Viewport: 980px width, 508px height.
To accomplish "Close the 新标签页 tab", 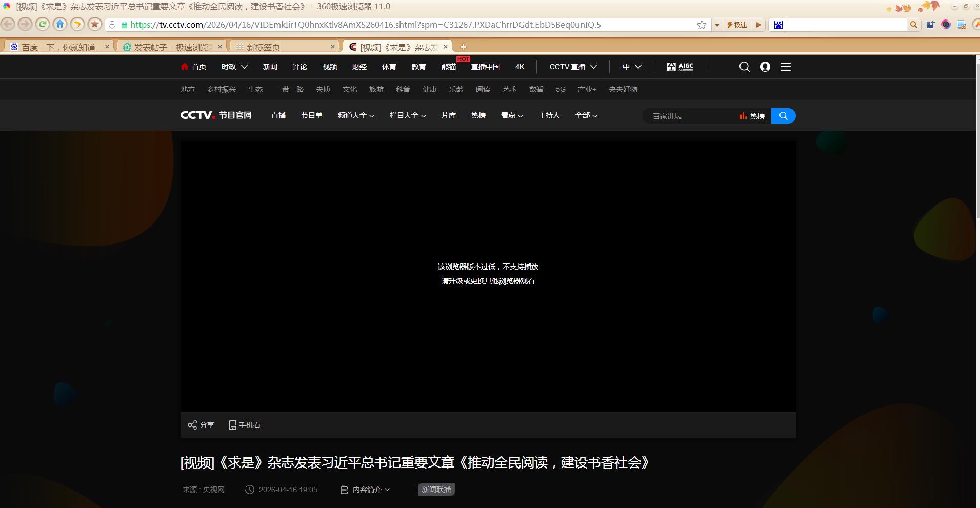I will 333,47.
